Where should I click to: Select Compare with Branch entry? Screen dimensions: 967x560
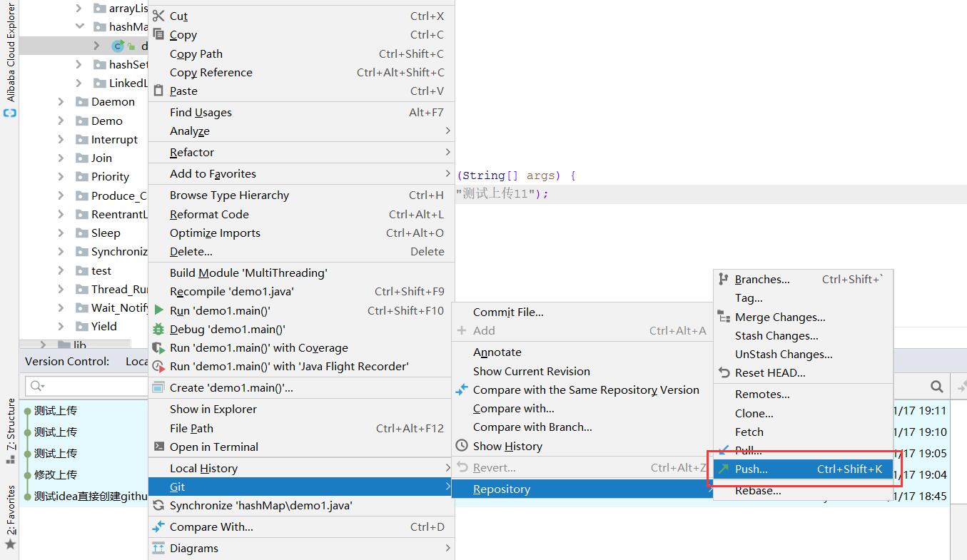[x=582, y=427]
